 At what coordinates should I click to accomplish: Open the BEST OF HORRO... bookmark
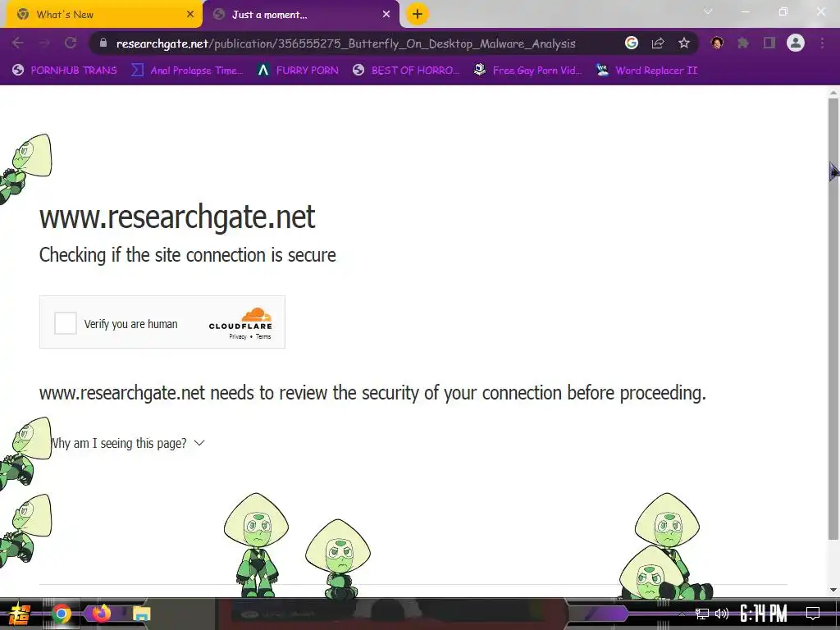point(406,71)
